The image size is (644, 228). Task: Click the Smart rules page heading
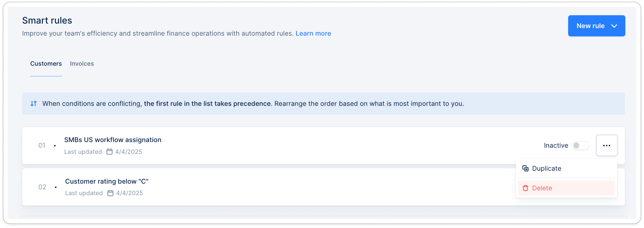(x=47, y=20)
